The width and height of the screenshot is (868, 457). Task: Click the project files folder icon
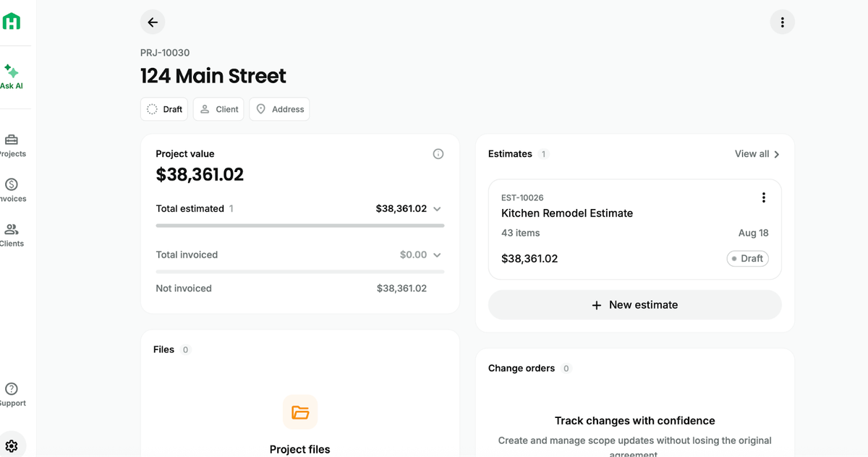[300, 412]
